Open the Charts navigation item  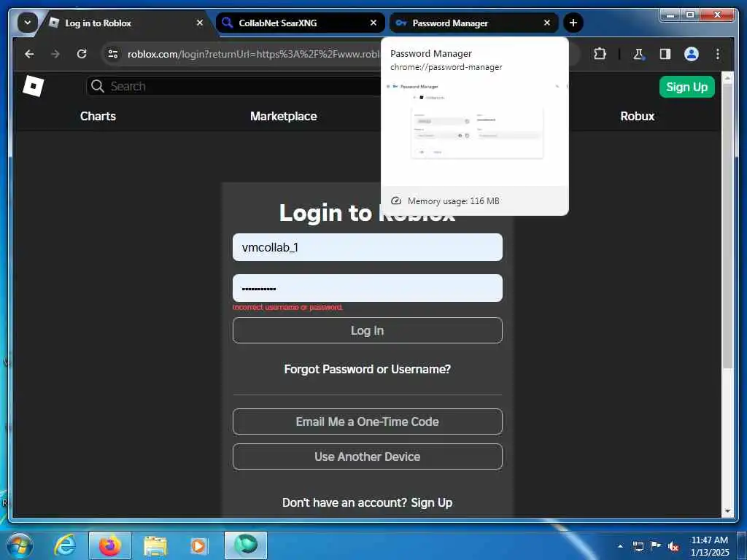98,116
